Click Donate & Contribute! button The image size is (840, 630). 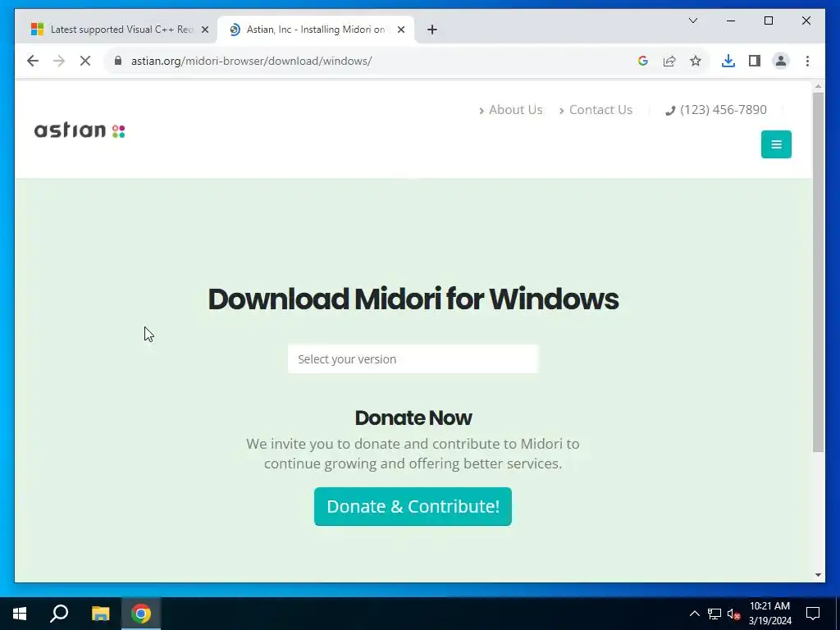point(413,506)
